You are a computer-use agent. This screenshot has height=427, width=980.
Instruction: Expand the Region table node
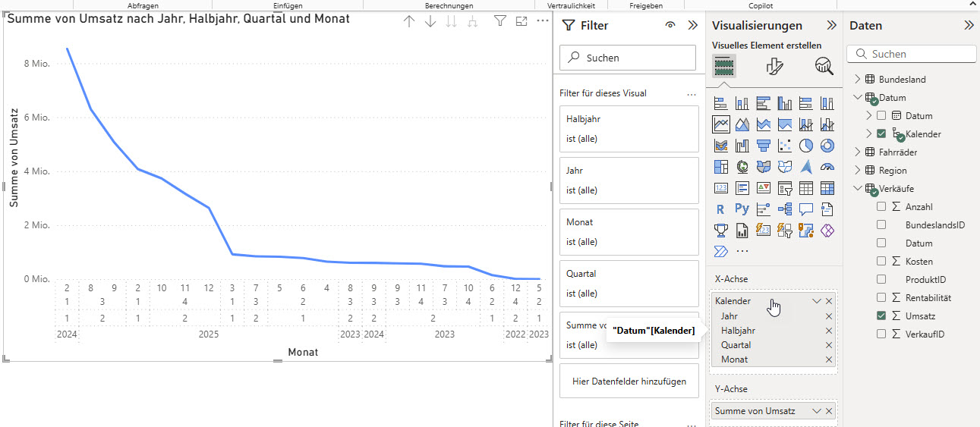pyautogui.click(x=858, y=171)
